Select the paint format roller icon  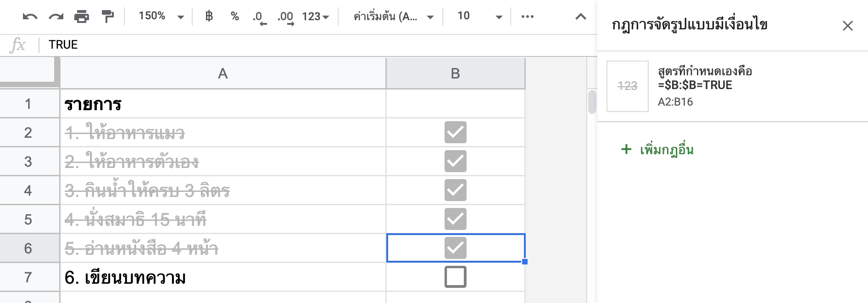(108, 17)
